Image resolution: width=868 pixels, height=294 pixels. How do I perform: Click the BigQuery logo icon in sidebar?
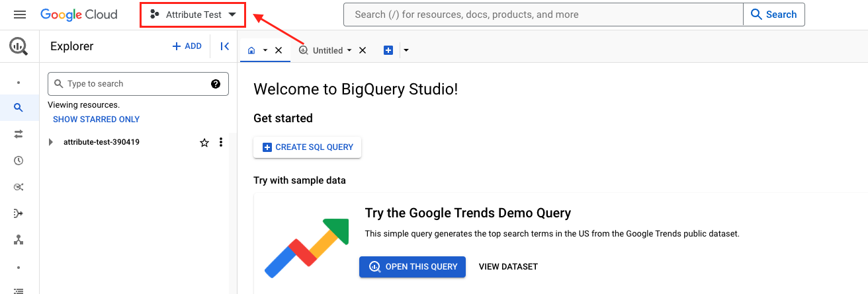tap(19, 46)
